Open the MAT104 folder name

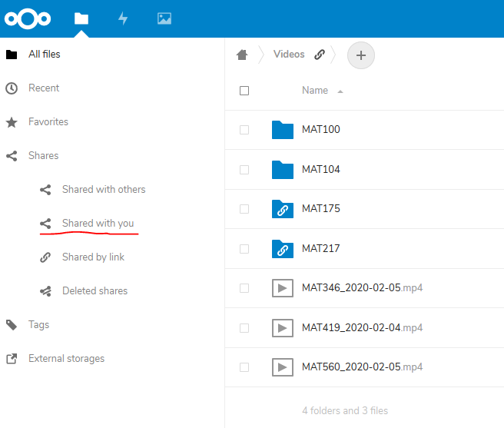point(320,169)
